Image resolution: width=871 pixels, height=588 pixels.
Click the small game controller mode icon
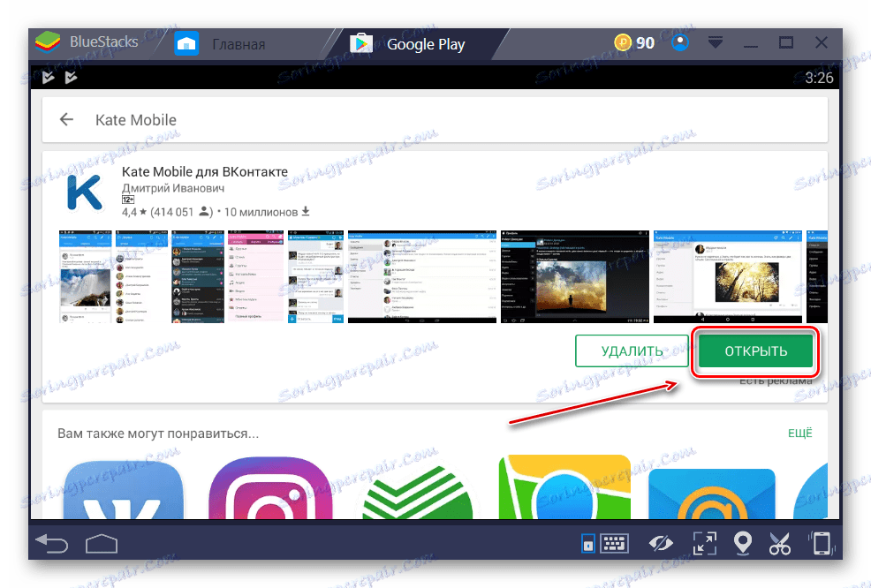coord(587,544)
